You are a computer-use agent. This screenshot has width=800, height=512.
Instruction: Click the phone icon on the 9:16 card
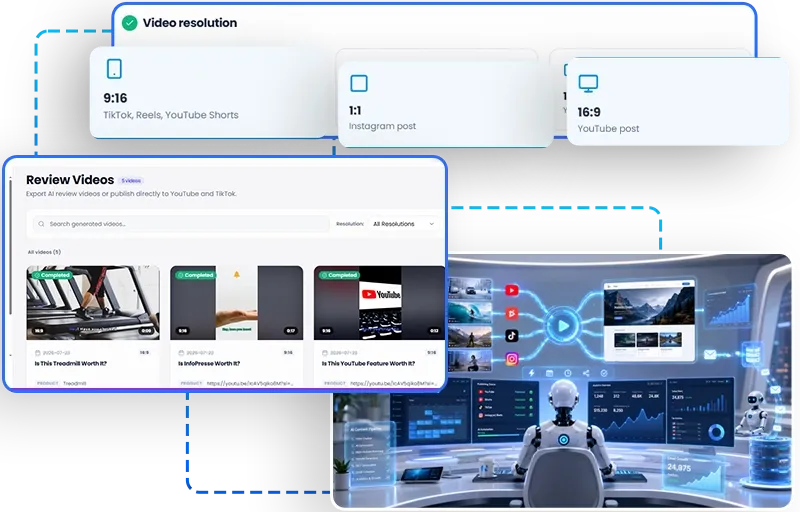(x=114, y=69)
